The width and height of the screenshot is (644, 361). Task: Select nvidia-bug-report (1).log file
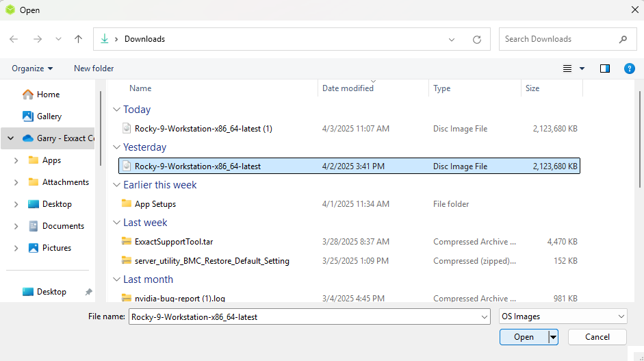coord(349,298)
